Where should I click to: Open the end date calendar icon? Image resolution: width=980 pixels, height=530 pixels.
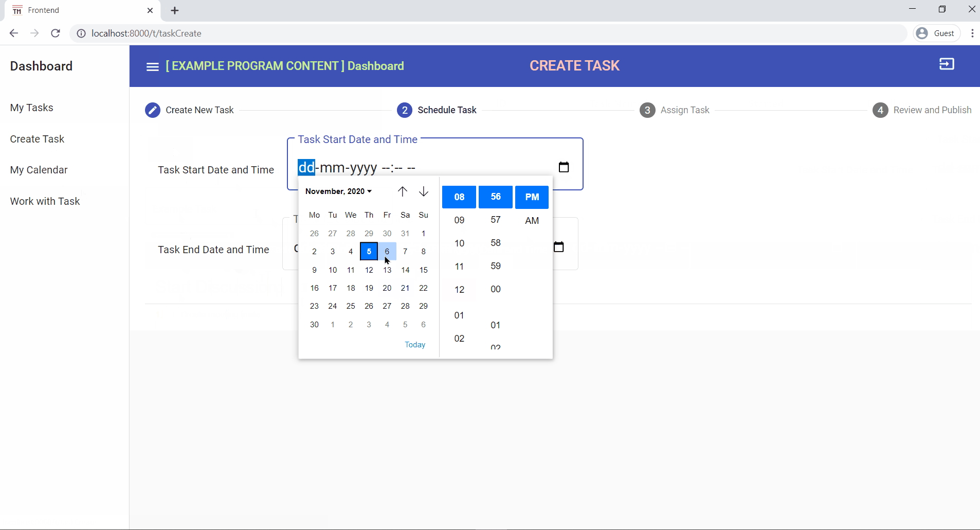click(559, 247)
